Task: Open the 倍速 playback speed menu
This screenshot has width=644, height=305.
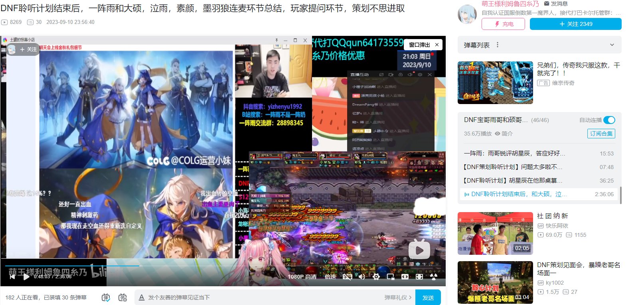Action: [x=330, y=276]
